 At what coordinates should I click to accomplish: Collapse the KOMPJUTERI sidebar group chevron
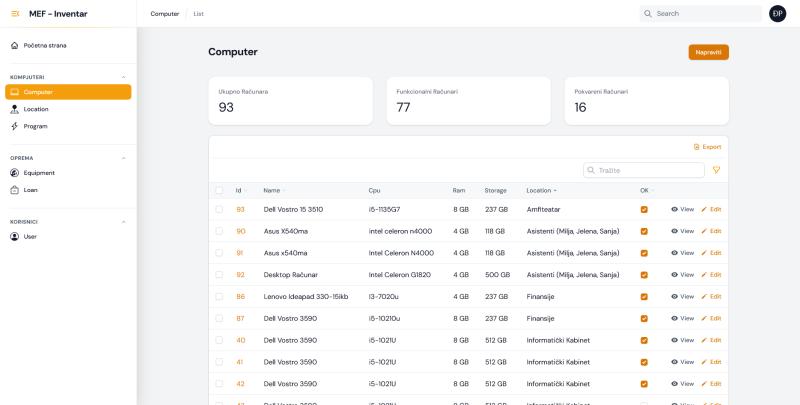(x=123, y=77)
